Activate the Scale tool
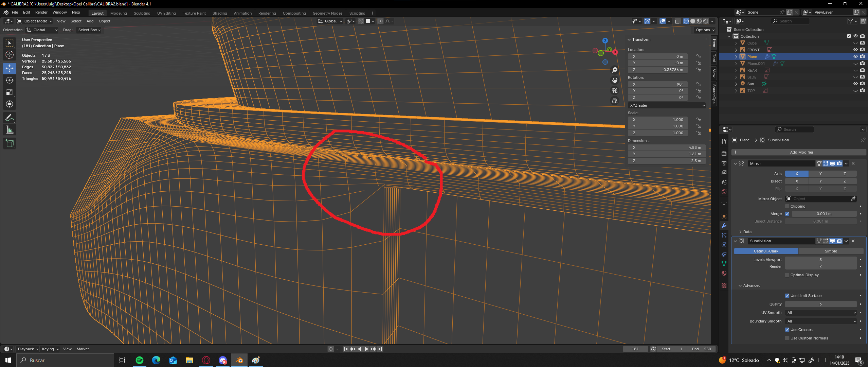The image size is (868, 367). [10, 92]
